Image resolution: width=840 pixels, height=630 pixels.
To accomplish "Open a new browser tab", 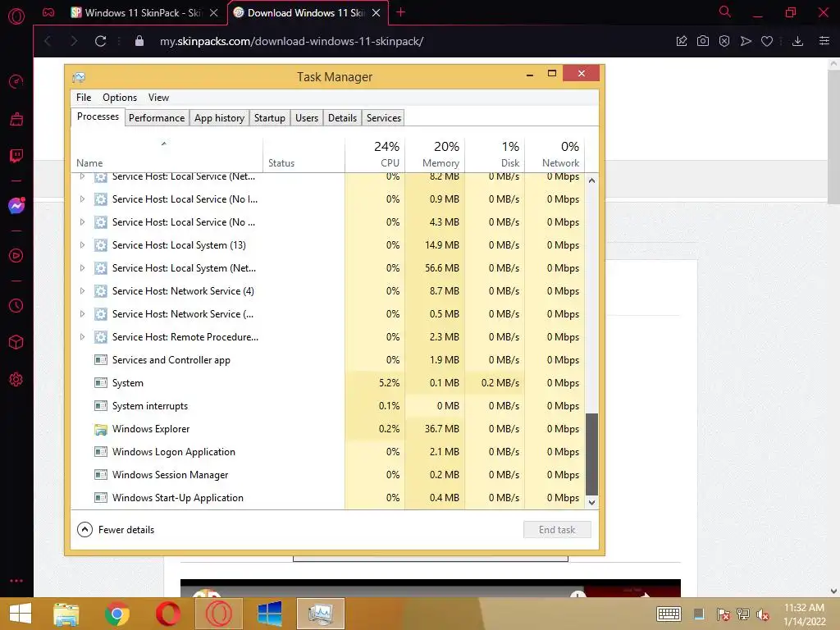I will pyautogui.click(x=400, y=12).
